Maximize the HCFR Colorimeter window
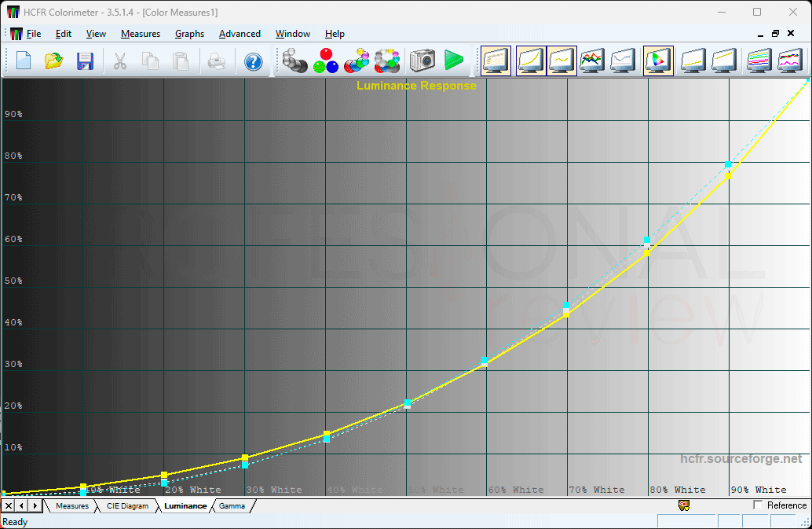812x529 pixels. coord(757,12)
